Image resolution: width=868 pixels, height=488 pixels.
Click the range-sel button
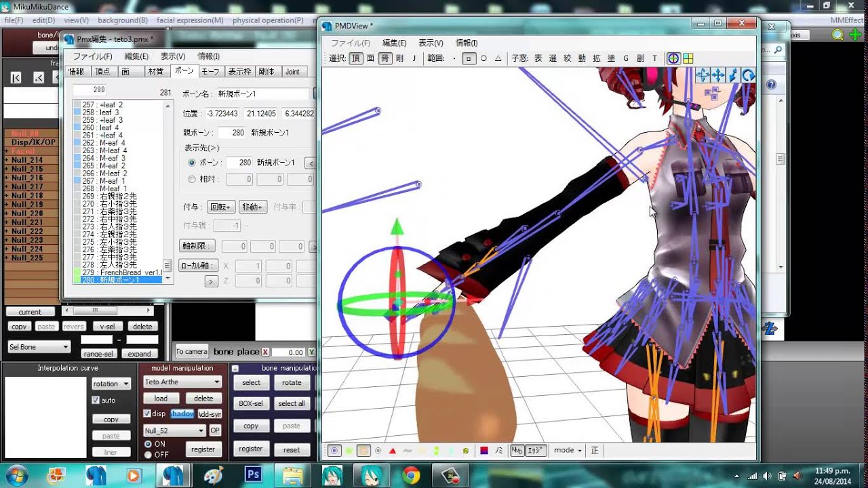point(98,354)
